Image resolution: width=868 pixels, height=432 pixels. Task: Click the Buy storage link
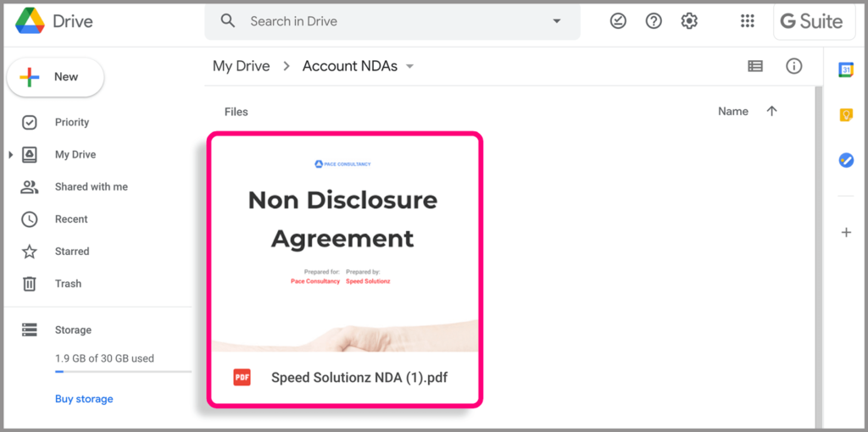tap(84, 399)
